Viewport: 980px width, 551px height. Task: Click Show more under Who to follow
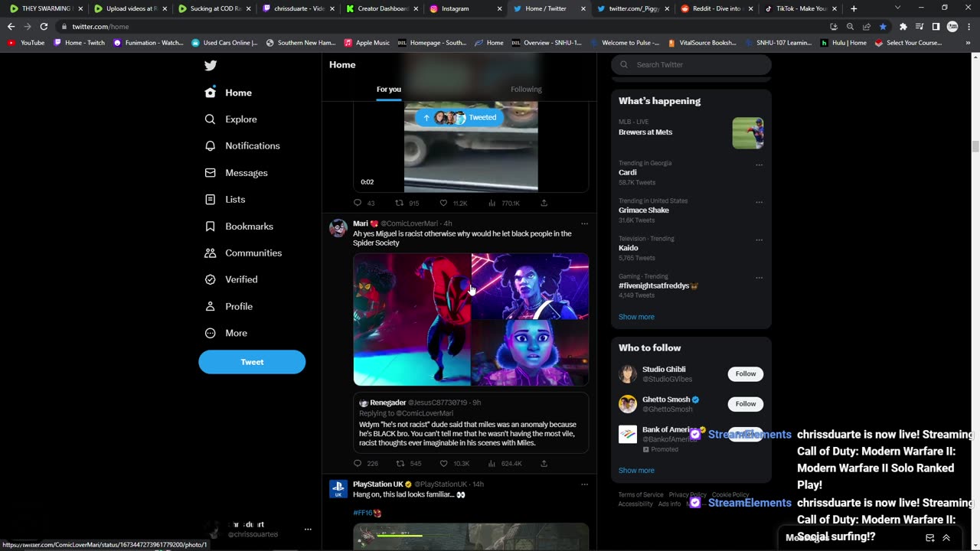[636, 471]
